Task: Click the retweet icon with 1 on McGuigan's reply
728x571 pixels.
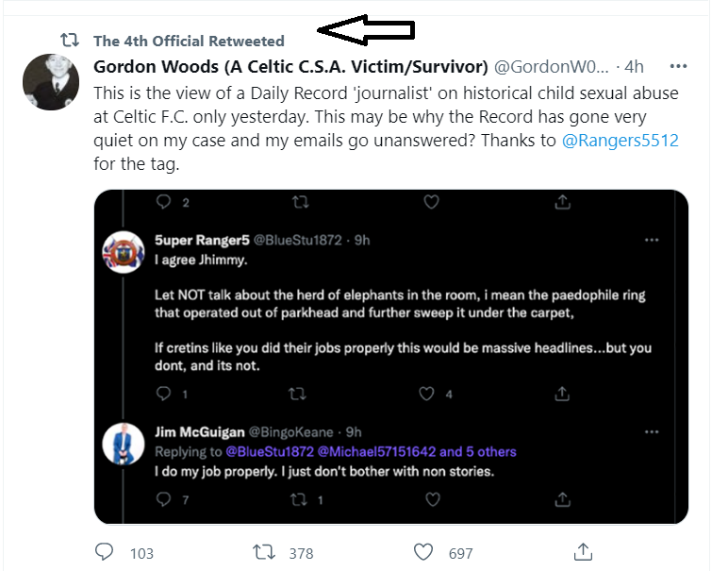Action: point(298,500)
